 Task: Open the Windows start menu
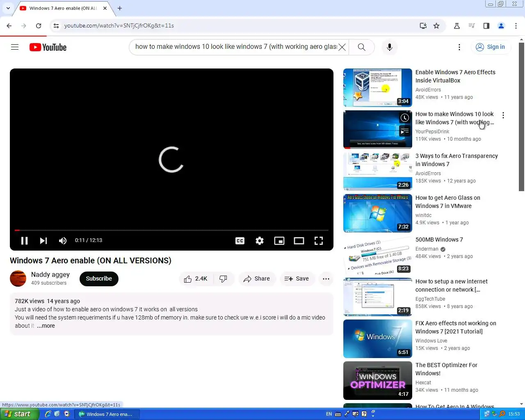point(20,414)
